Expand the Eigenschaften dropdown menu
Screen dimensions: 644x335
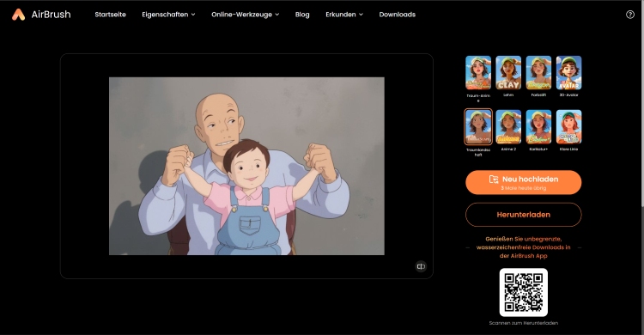(168, 15)
